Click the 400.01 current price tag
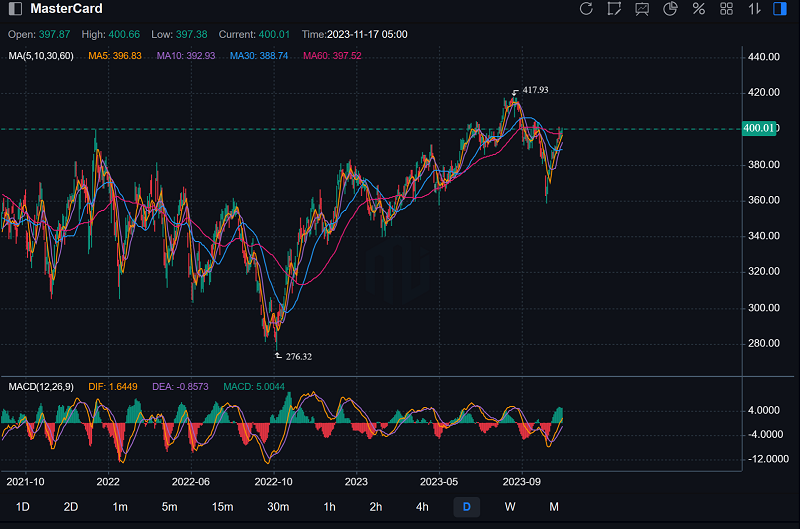This screenshot has height=529, width=800. [758, 128]
